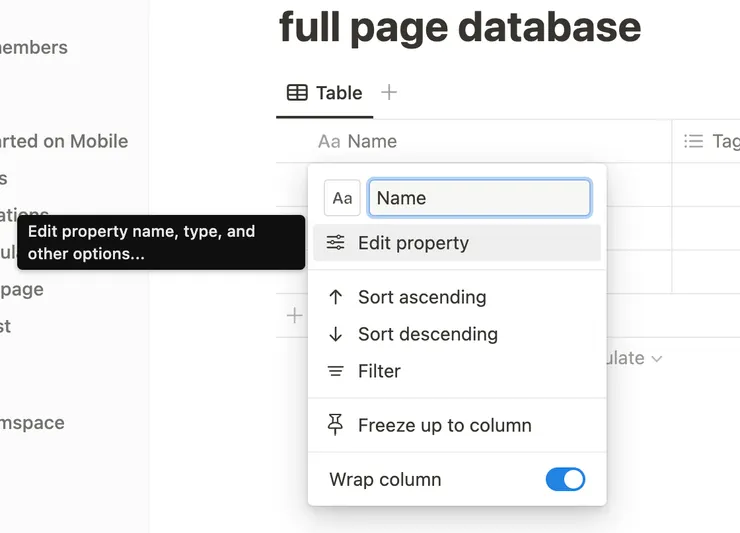
Task: Open Started on Mobile sidebar page
Action: tap(64, 141)
